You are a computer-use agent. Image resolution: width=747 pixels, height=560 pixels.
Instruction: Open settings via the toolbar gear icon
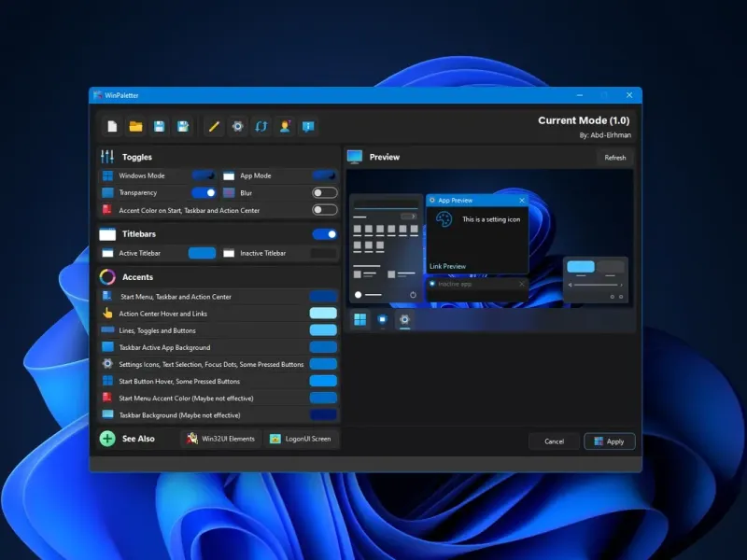(237, 126)
